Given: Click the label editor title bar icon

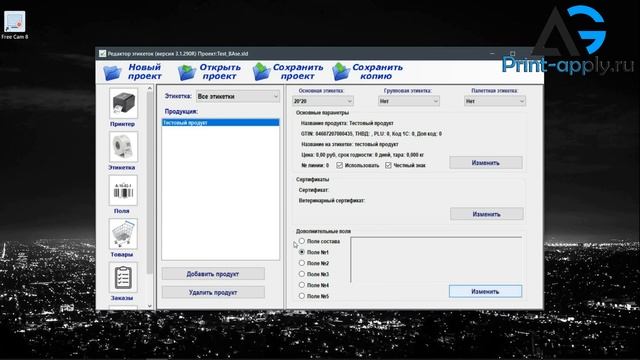Looking at the screenshot, I should (x=102, y=53).
